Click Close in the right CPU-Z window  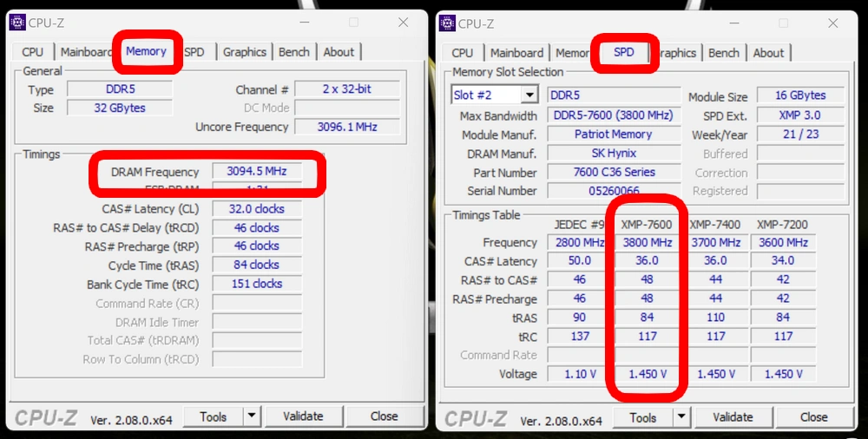(814, 417)
